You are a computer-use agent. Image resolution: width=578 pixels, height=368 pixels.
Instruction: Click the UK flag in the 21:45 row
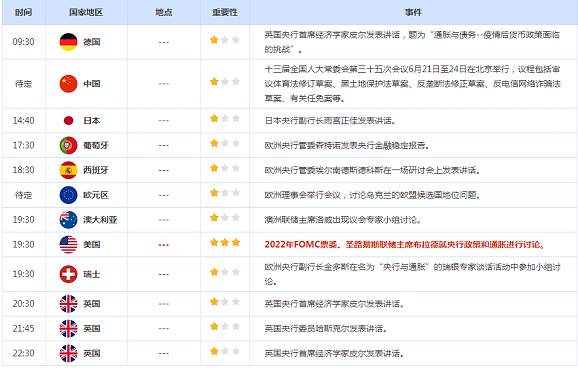click(x=69, y=328)
